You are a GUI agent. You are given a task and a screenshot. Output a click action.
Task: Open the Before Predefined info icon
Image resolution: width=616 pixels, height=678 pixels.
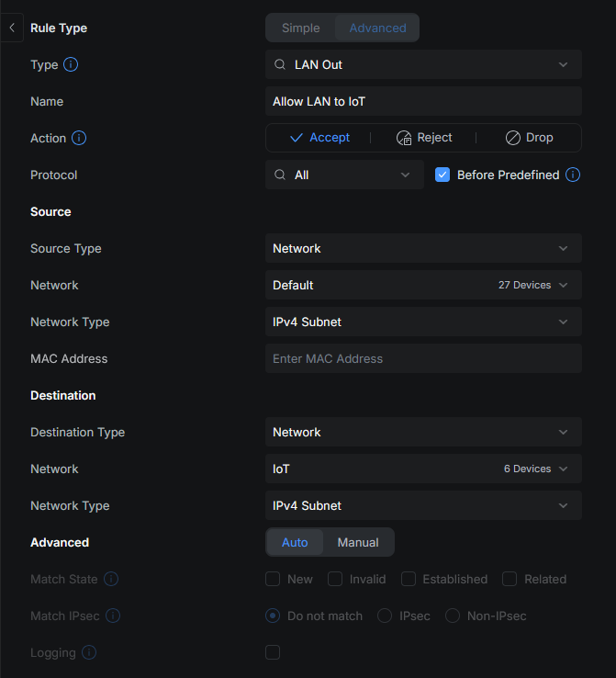573,175
